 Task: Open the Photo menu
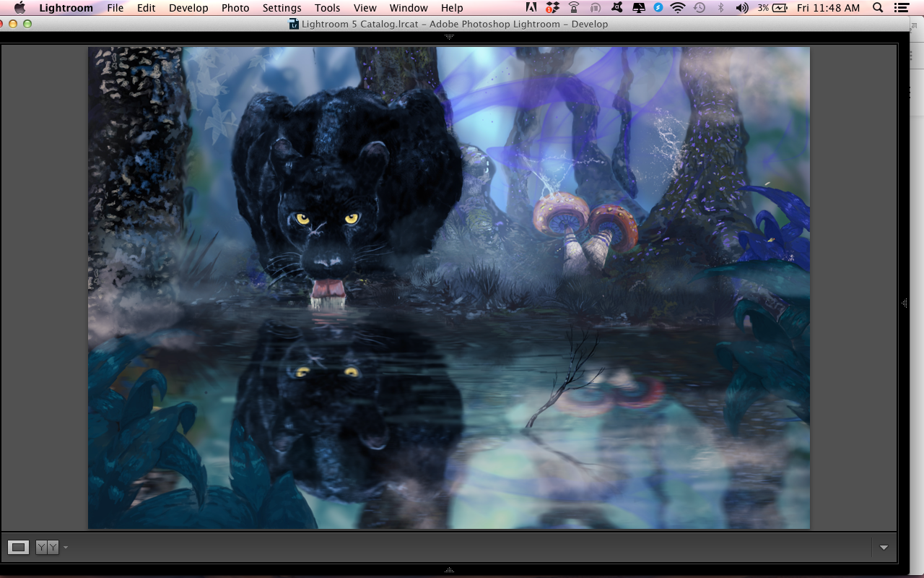coord(235,8)
